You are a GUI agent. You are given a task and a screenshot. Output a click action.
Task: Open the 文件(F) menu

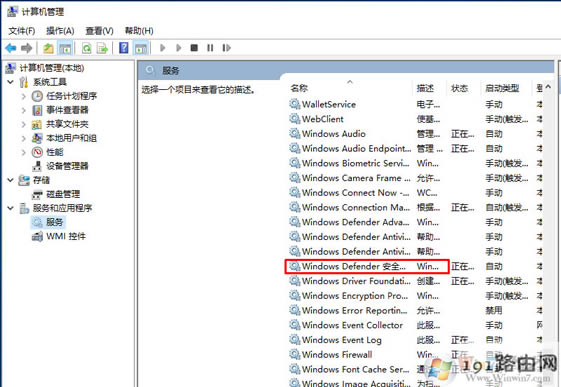click(22, 31)
